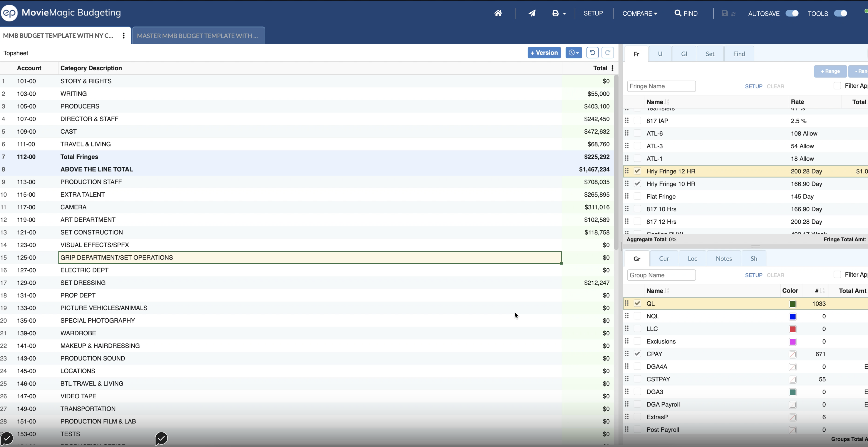Select the CAMERA category row

click(307, 207)
